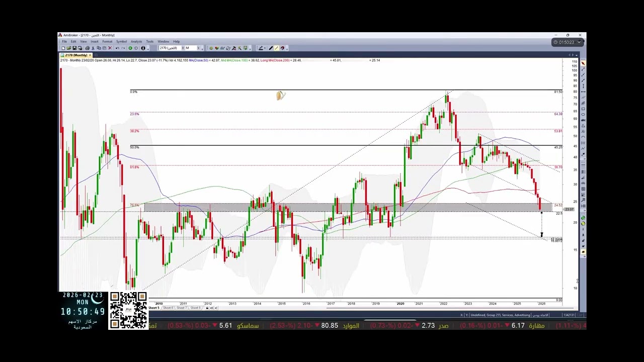
Task: Click the Save floppy disk icon
Action: click(74, 48)
